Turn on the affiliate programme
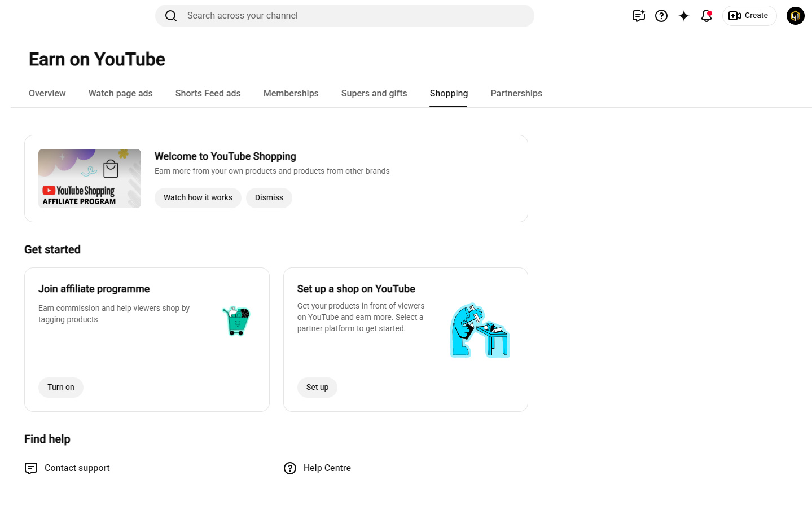The width and height of the screenshot is (812, 519). (61, 388)
